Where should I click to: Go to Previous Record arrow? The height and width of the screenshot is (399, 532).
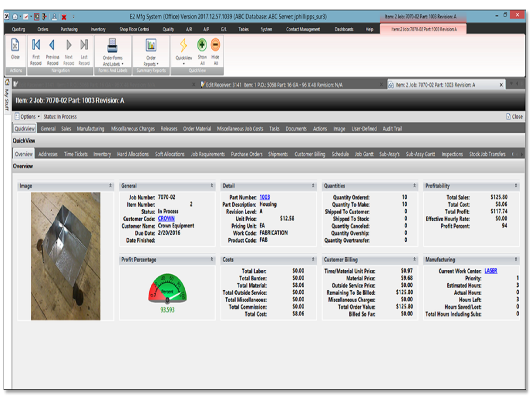pos(52,45)
